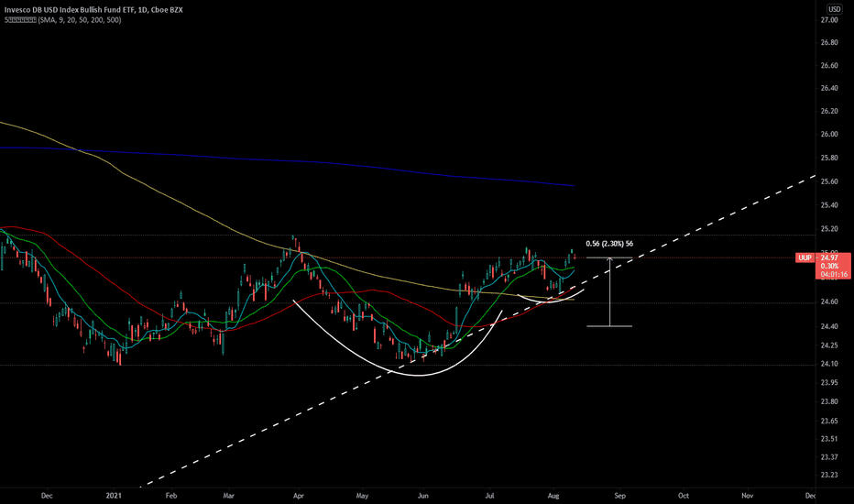Click the red UUP symbol price tag
This screenshot has height=504, width=854.
point(805,257)
